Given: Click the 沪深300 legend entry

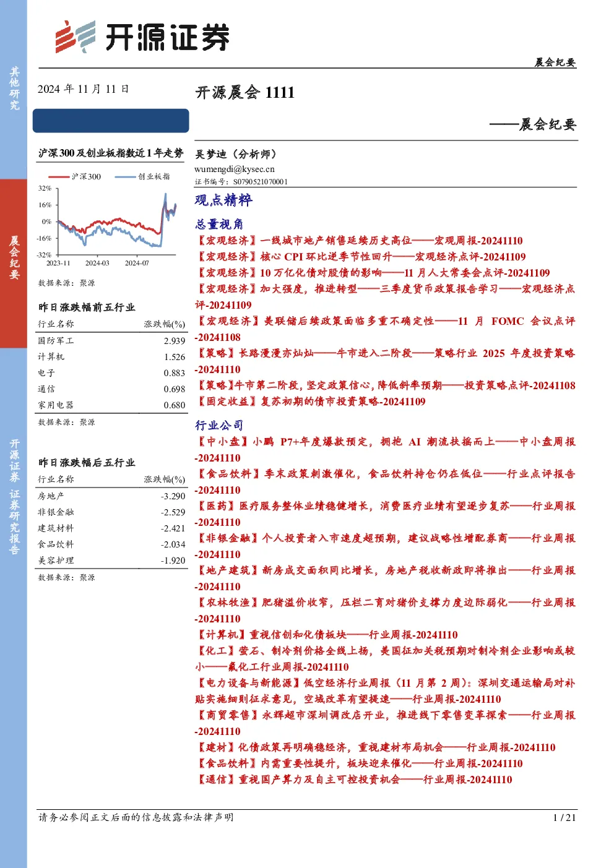Looking at the screenshot, I should (75, 176).
